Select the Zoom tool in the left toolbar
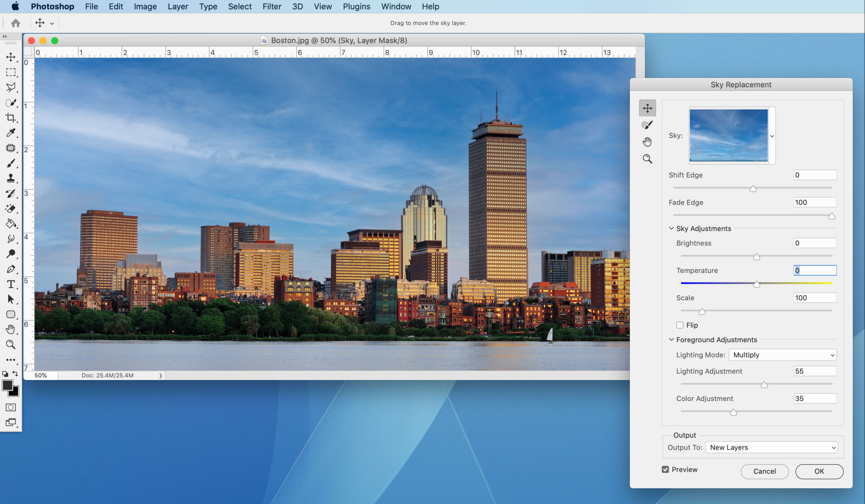Image resolution: width=865 pixels, height=504 pixels. [10, 345]
